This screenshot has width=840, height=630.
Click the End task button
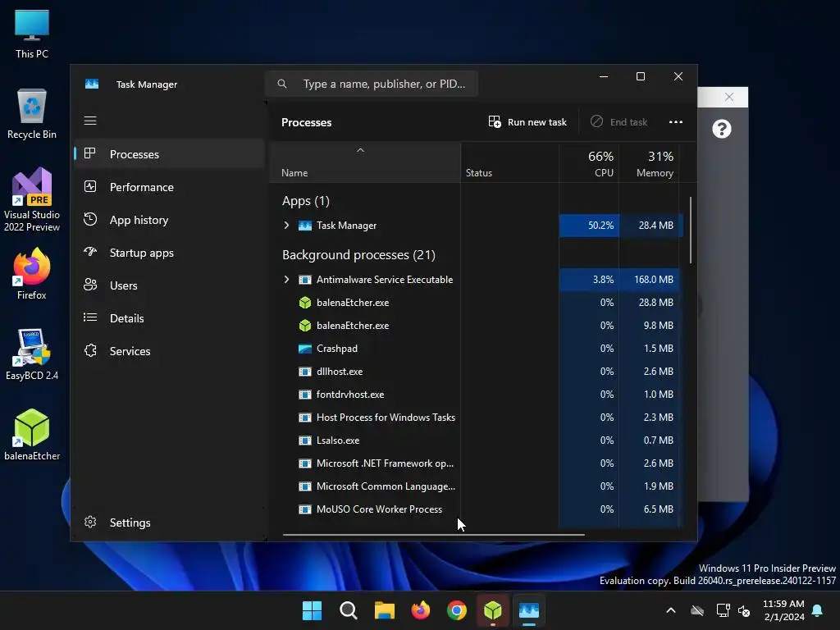coord(619,122)
